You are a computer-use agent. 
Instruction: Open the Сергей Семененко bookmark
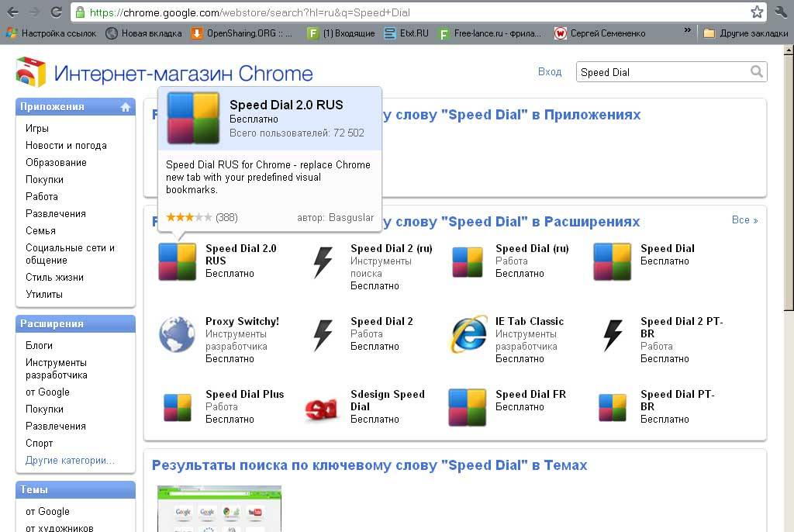(600, 33)
